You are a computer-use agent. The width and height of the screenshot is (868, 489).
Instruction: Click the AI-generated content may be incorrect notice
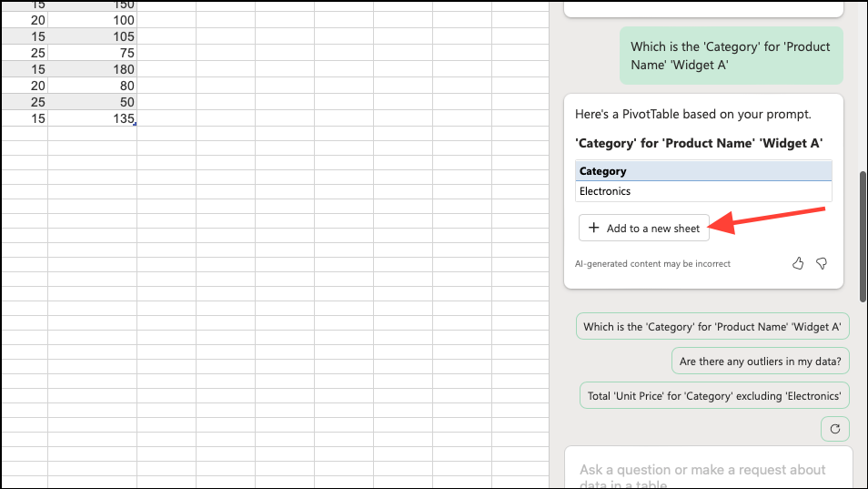coord(652,263)
